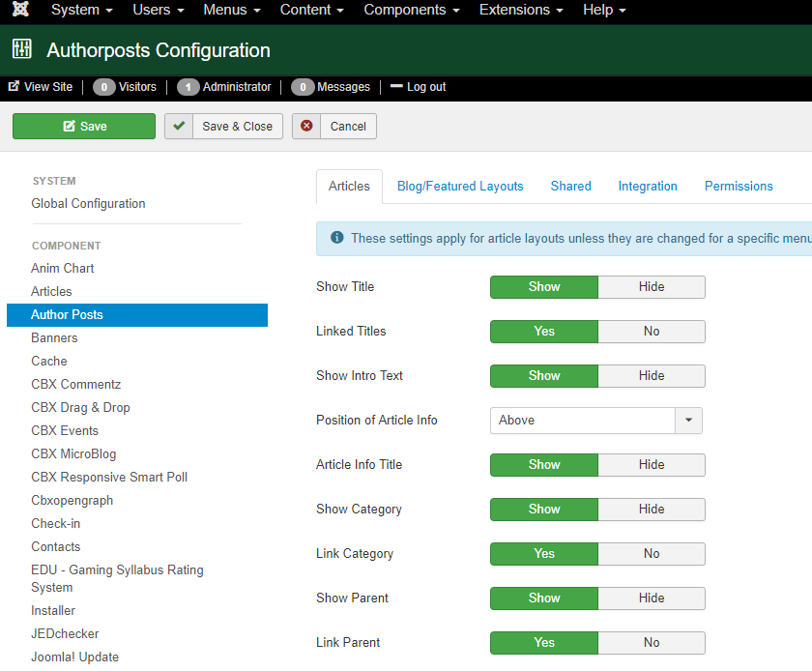Set Linked Titles to No
The image size is (812, 671).
652,331
